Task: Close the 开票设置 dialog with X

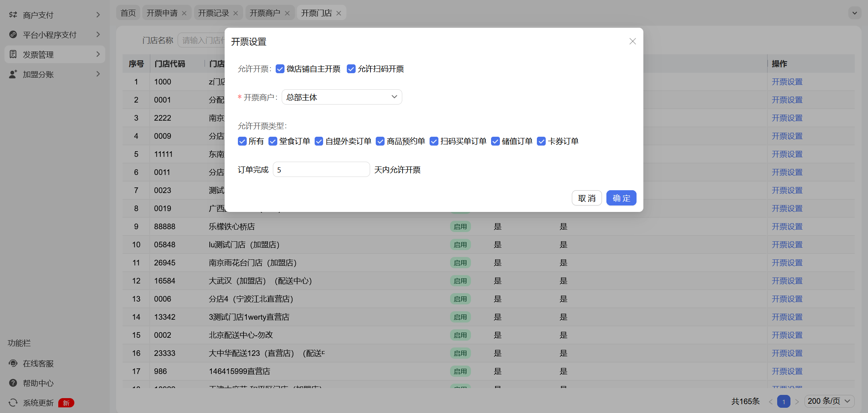Action: click(x=633, y=41)
